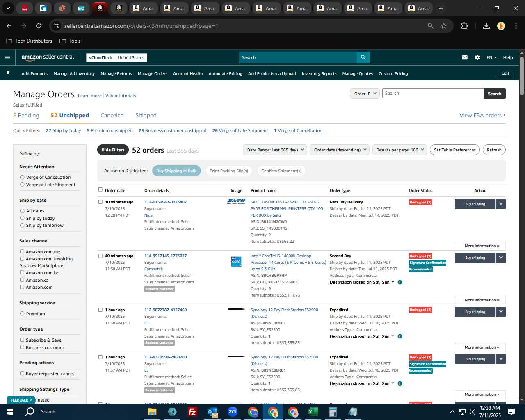Click the browser zoom magnifier icon
This screenshot has width=525, height=420.
coord(430,26)
